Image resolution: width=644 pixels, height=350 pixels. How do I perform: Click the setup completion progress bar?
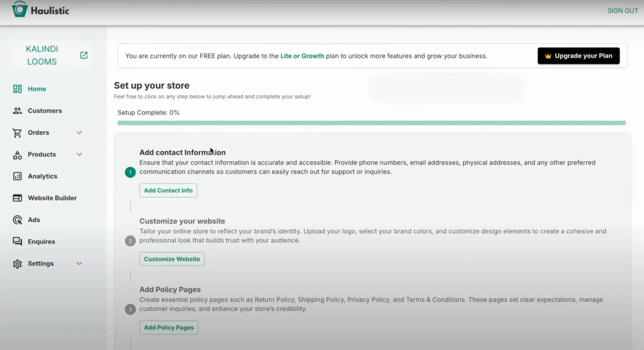(x=371, y=123)
